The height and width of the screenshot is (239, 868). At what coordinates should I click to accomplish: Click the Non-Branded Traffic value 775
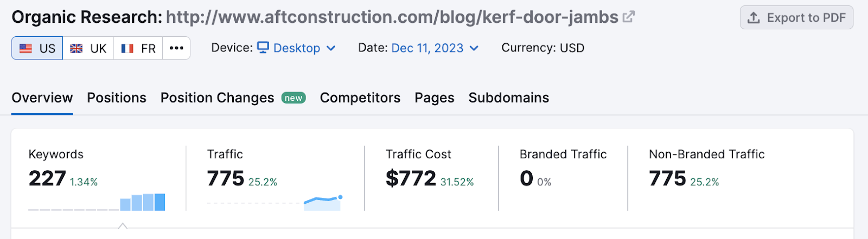[x=667, y=178]
